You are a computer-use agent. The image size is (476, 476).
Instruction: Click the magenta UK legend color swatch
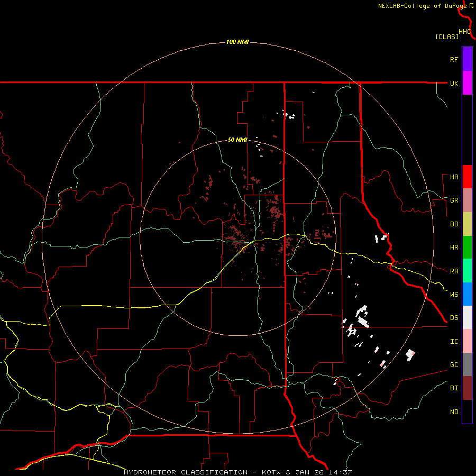[467, 83]
